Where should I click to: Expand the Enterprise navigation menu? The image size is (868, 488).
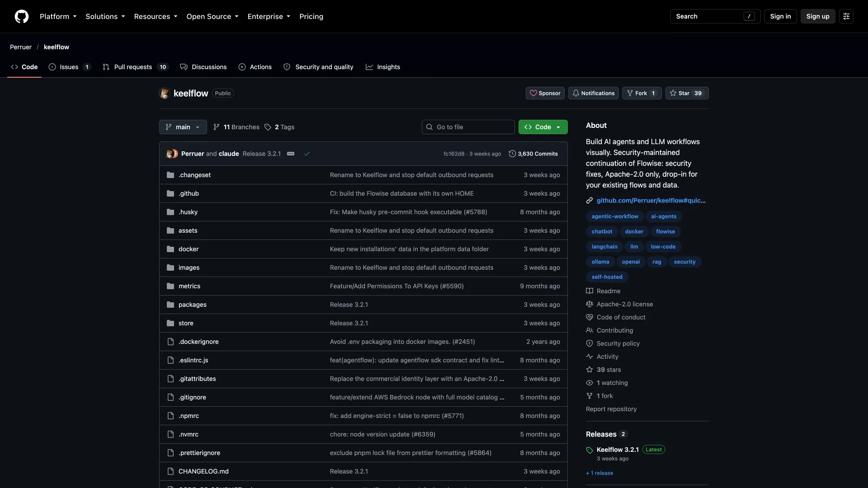coord(269,16)
